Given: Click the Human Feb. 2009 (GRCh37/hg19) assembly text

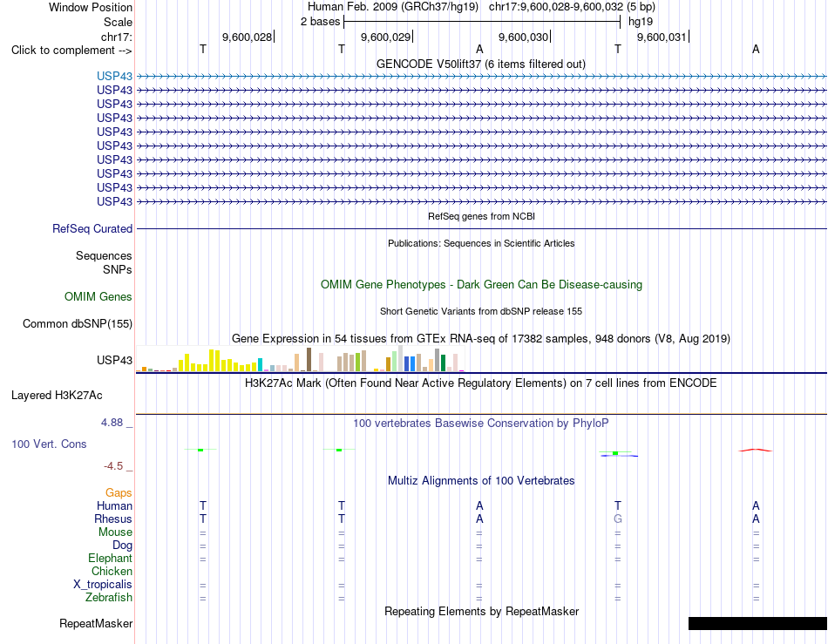Looking at the screenshot, I should [393, 7].
